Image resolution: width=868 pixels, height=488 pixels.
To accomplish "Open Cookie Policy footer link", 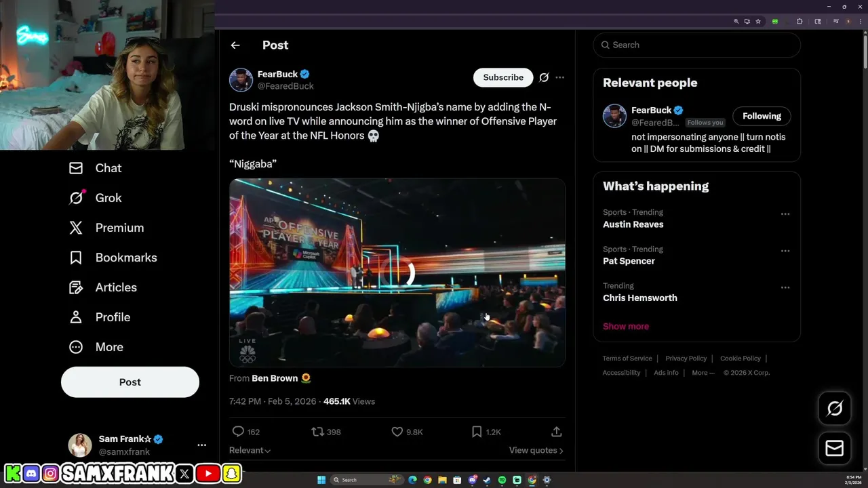I will point(741,359).
